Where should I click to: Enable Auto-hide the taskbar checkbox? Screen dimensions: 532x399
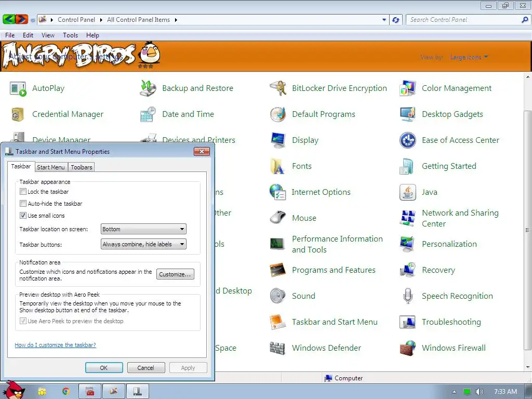click(23, 204)
